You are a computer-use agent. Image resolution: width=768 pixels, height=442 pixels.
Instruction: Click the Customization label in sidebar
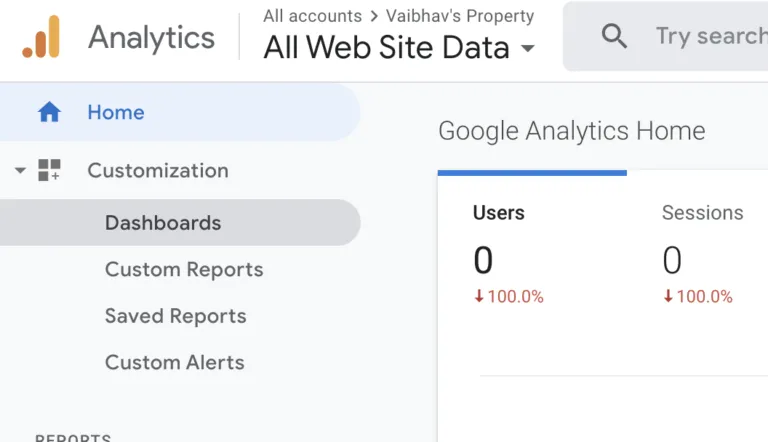pos(158,171)
